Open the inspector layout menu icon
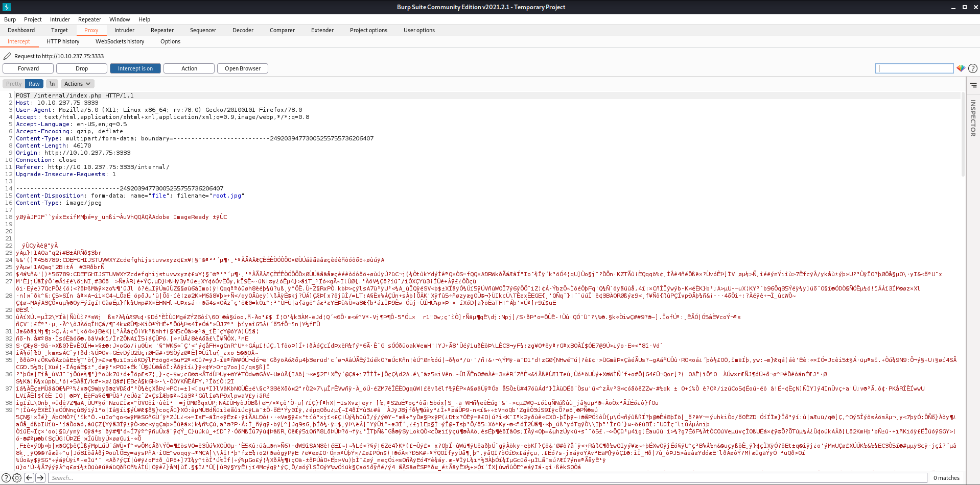Viewport: 980px width, 485px height. click(973, 85)
